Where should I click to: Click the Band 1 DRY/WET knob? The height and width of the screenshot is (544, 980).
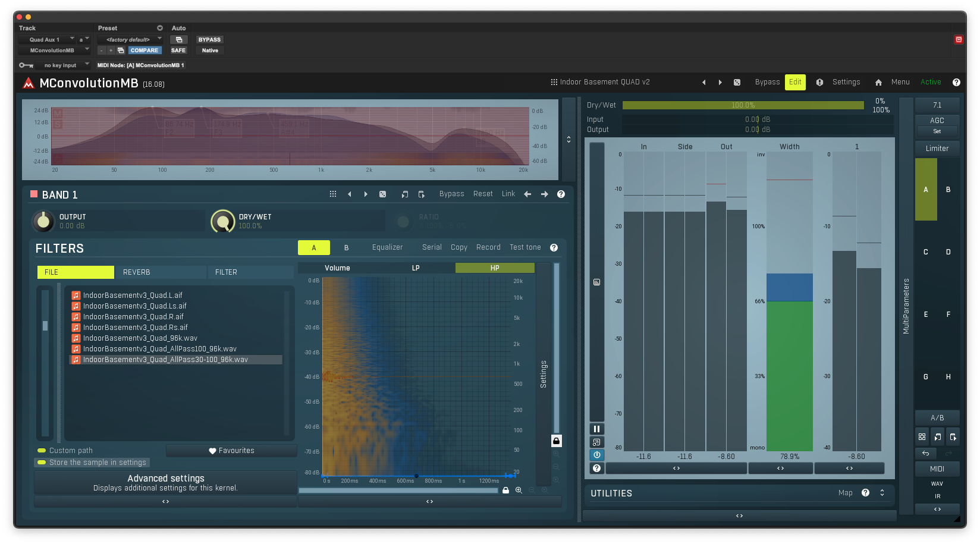(x=223, y=222)
